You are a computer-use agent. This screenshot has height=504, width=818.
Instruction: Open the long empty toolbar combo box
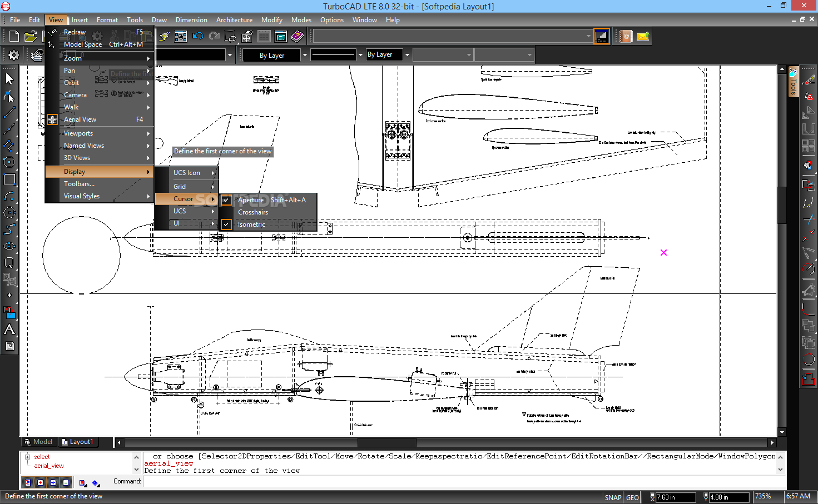tap(452, 37)
